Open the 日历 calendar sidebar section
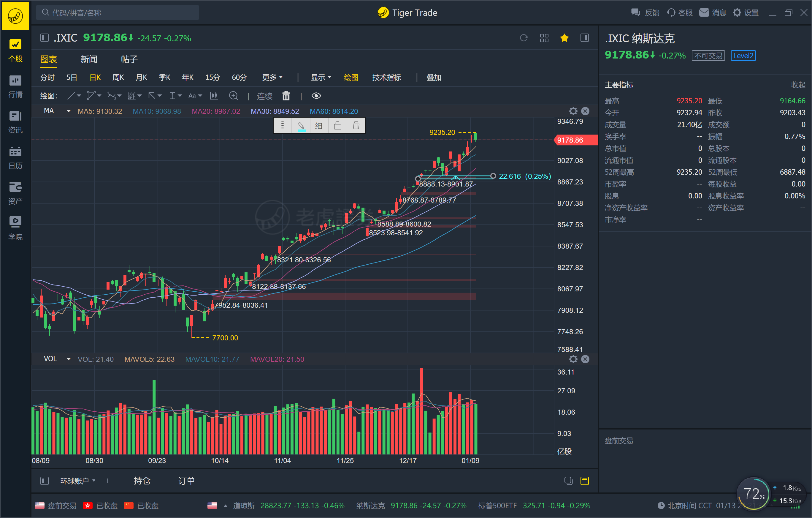This screenshot has height=518, width=812. tap(15, 158)
